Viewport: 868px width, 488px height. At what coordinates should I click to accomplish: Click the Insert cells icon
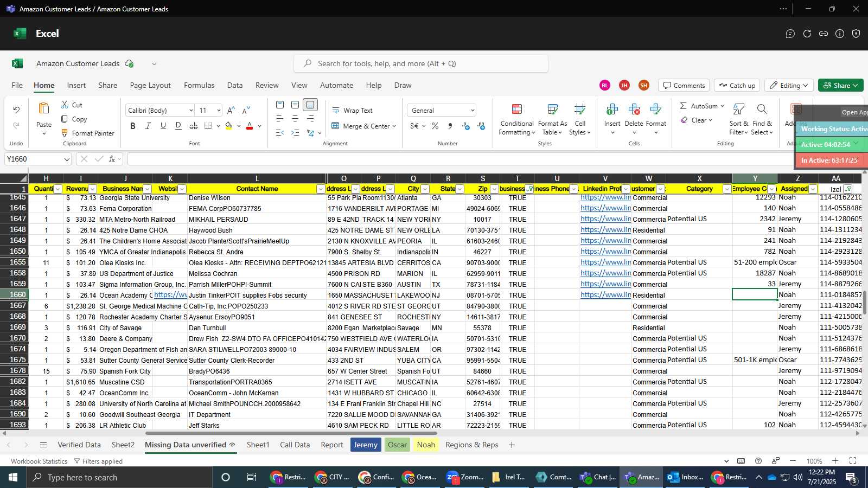[x=612, y=110]
